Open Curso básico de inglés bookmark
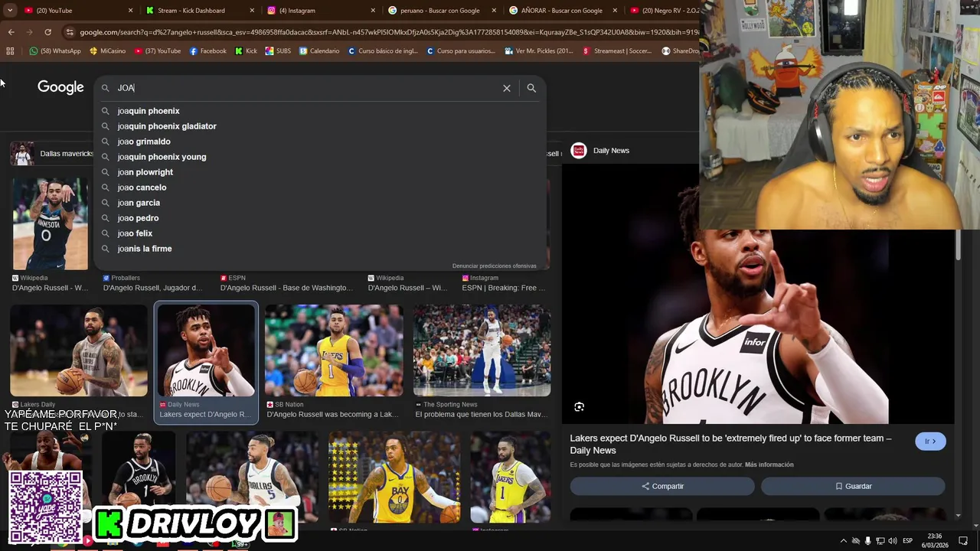980x551 pixels. coord(383,51)
